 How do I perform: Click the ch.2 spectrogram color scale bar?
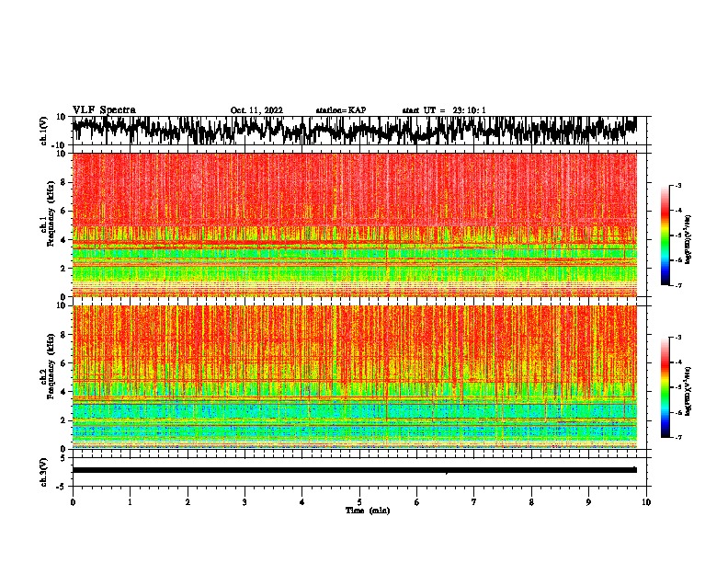(665, 387)
